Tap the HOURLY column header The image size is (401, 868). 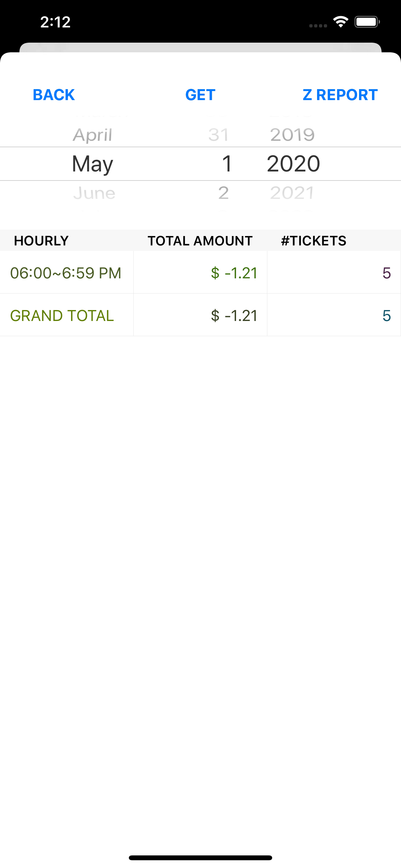pos(41,241)
